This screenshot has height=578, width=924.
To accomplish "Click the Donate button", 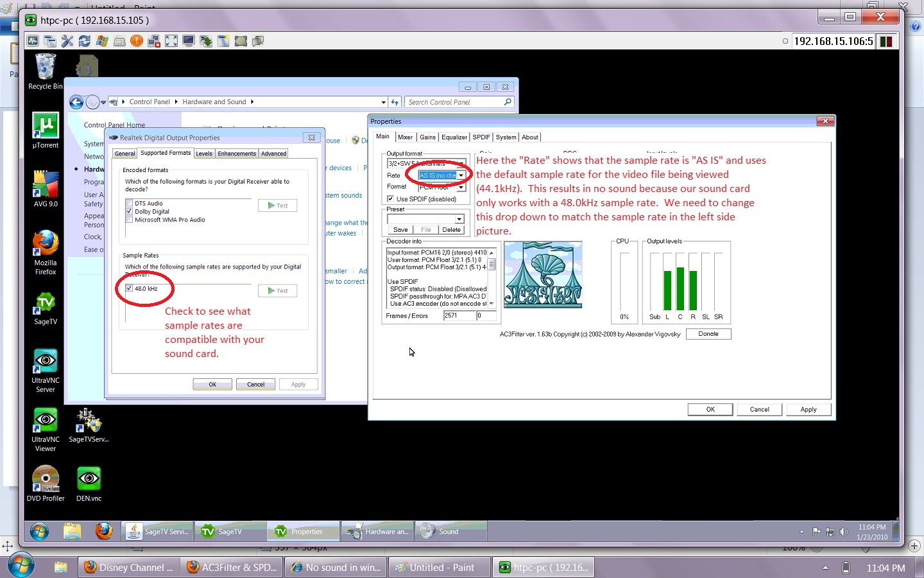I will pos(708,334).
